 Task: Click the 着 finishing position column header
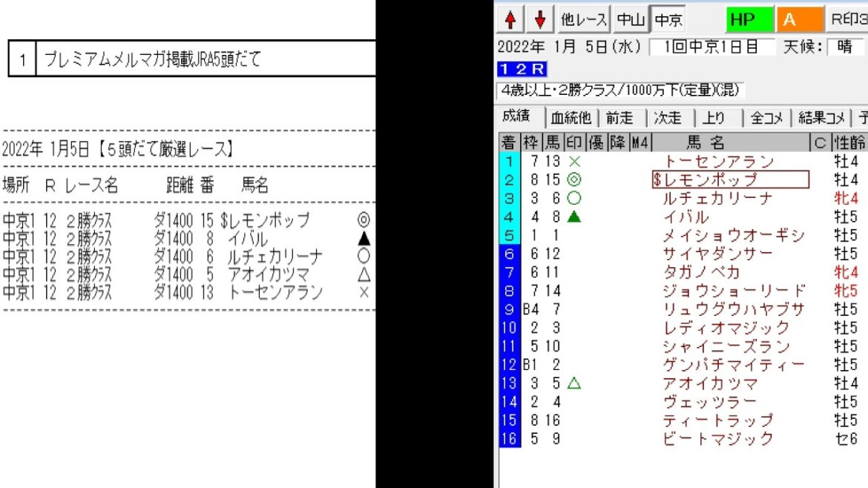[508, 142]
